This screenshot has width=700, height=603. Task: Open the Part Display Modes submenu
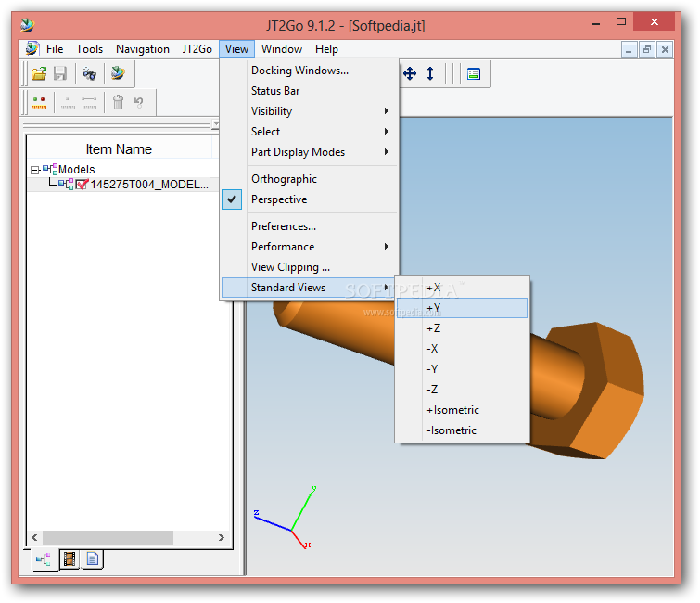point(309,152)
